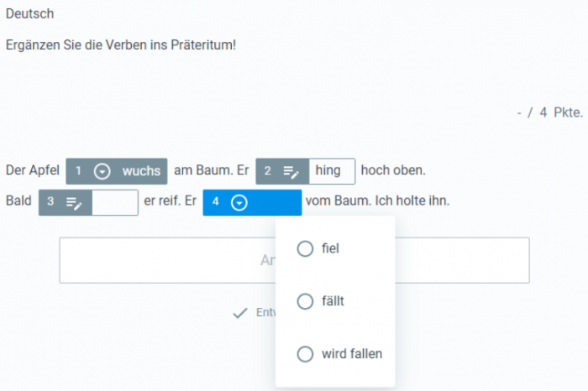
Task: Focus the gap 2 input containing 'hing'
Action: click(332, 171)
